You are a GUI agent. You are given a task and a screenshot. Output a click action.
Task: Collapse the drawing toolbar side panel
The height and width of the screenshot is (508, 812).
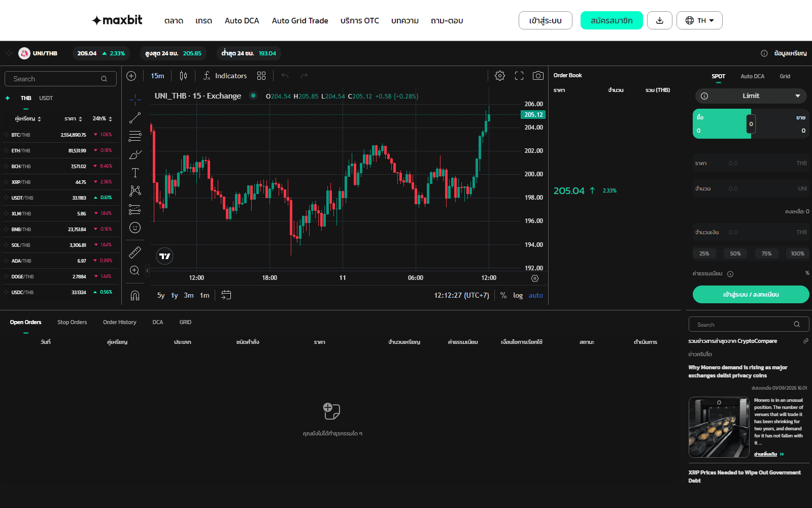tap(148, 270)
